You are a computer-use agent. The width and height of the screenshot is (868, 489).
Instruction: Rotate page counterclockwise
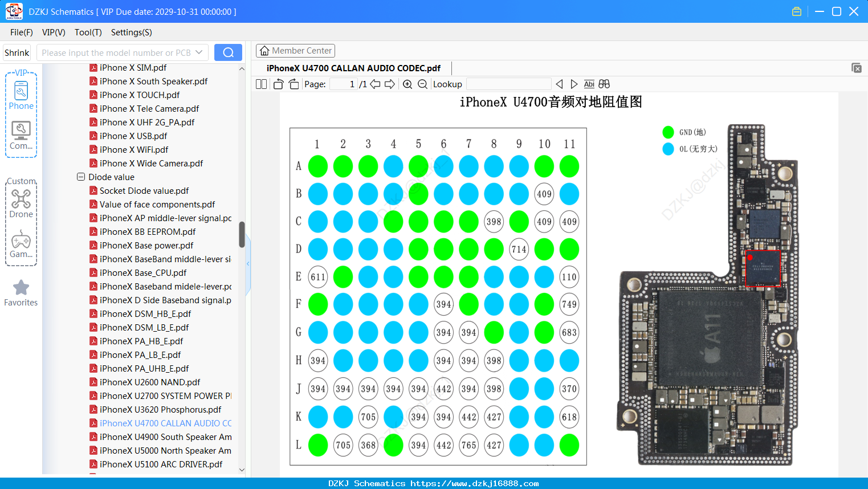pyautogui.click(x=278, y=84)
